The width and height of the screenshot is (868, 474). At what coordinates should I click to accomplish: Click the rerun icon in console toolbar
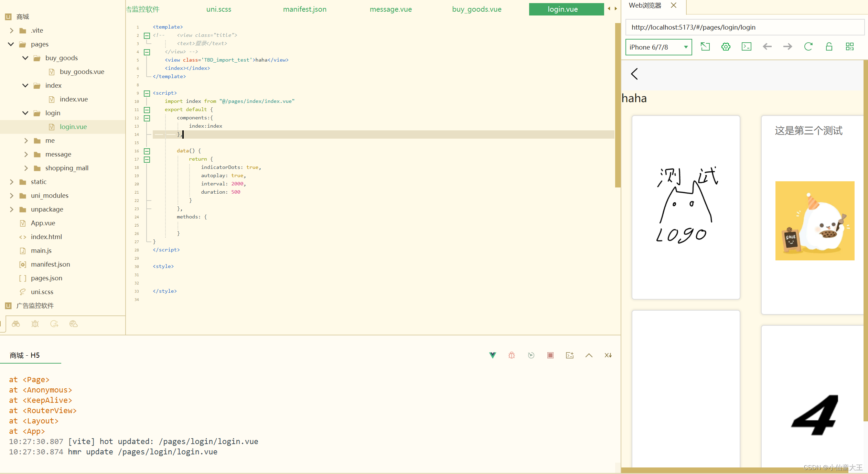click(531, 355)
